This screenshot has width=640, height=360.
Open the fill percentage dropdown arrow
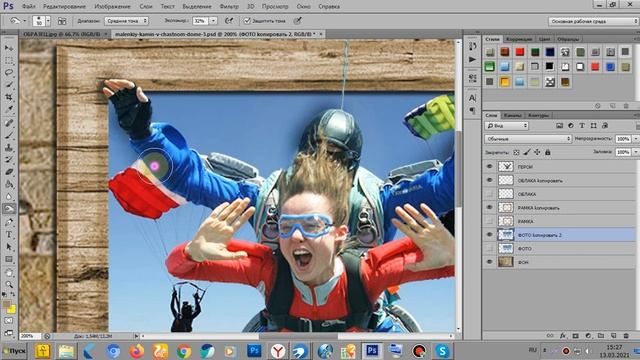tap(635, 152)
